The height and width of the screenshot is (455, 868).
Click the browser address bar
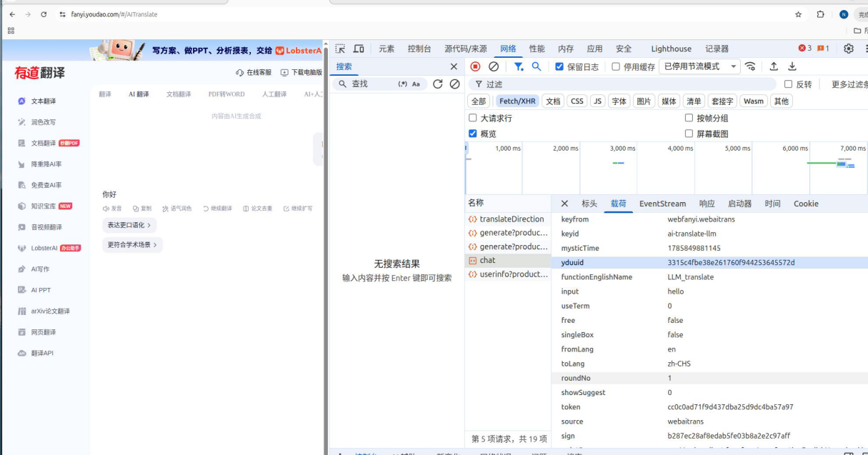pyautogui.click(x=421, y=14)
